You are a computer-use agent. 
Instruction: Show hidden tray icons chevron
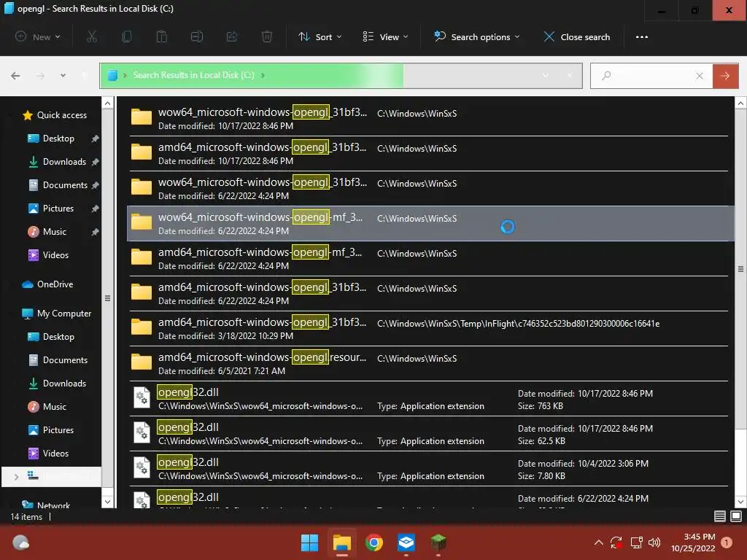coord(599,542)
